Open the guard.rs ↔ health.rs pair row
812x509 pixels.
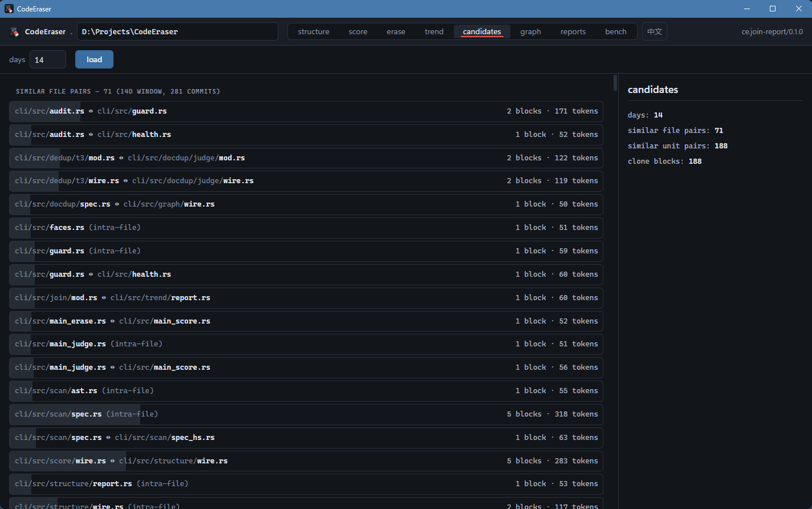306,274
